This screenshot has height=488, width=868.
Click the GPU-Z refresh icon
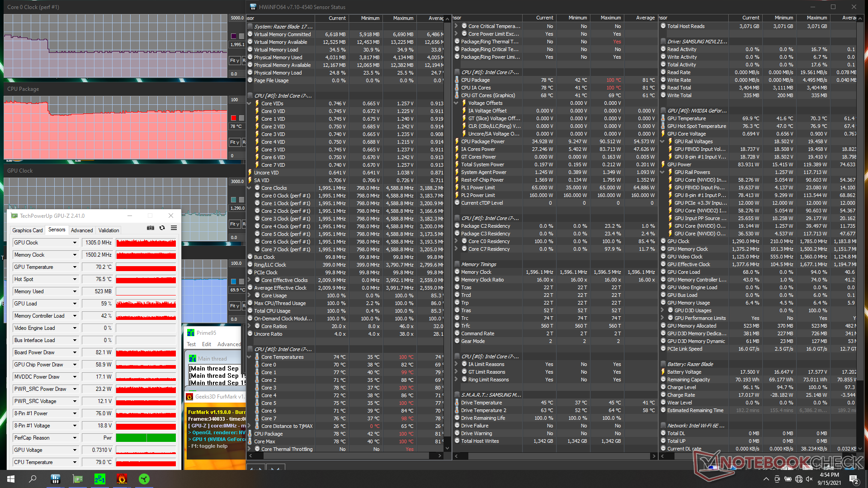[162, 228]
